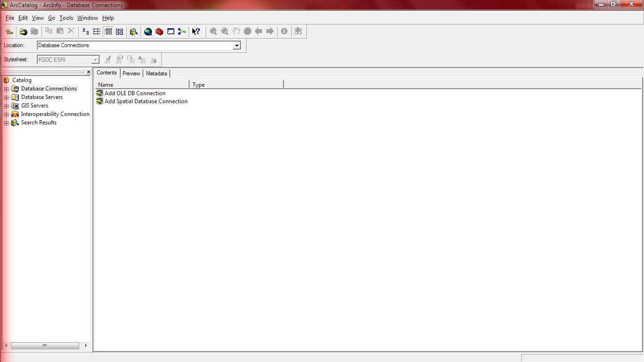Screen dimensions: 644x362
Task: Open the ArcToolbox window
Action: (x=159, y=31)
